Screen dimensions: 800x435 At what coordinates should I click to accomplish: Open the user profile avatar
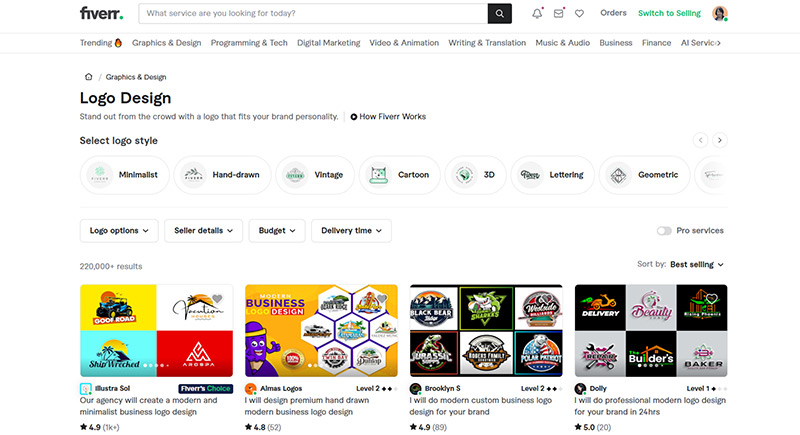tap(719, 14)
